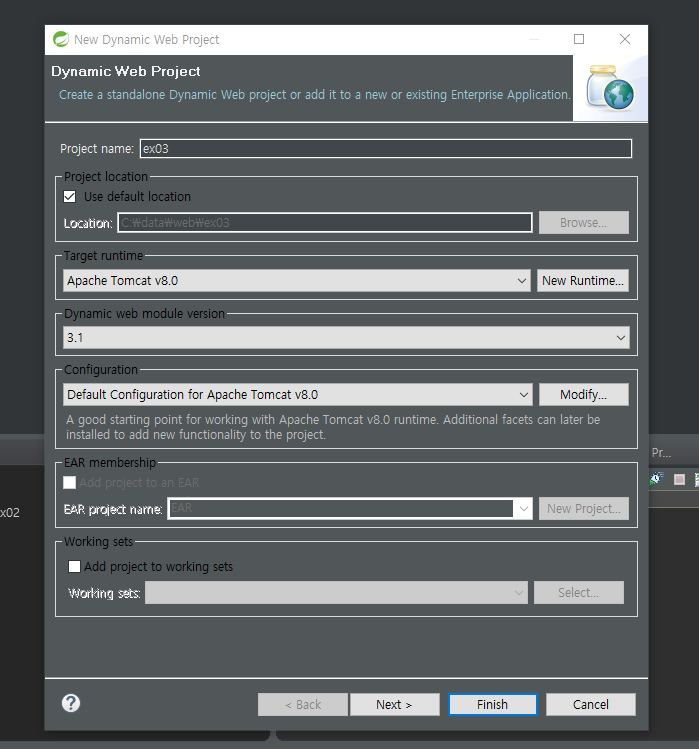The image size is (699, 749).
Task: Cancel the New Dynamic Web Project dialog
Action: point(591,705)
